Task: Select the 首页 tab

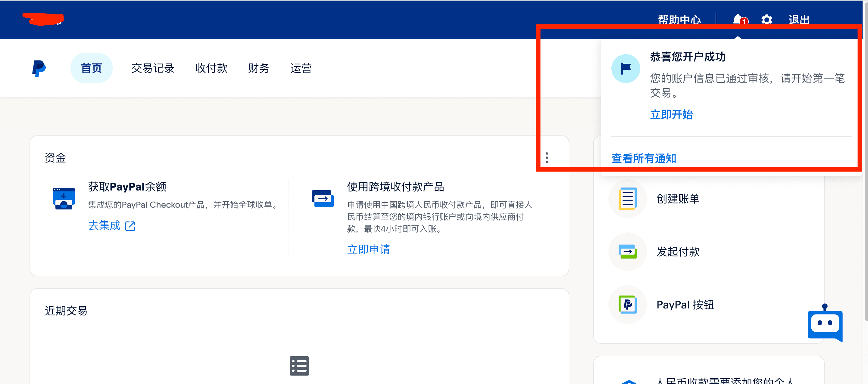Action: pos(91,68)
